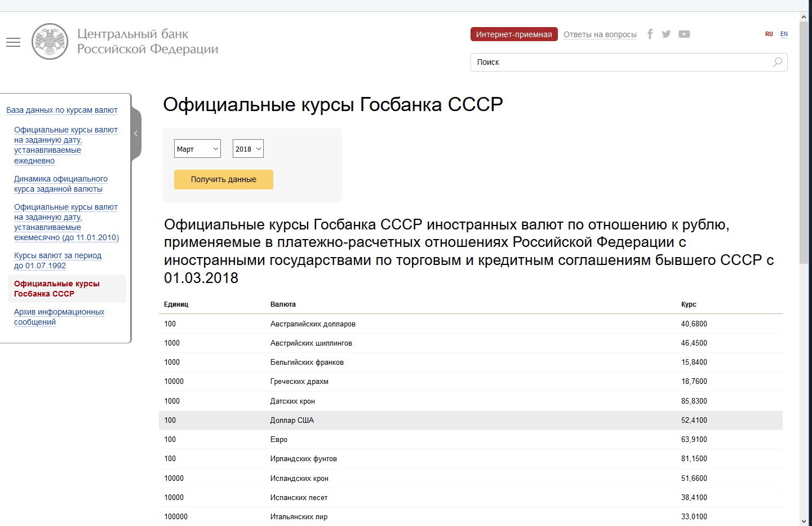Click inside the Поиск search field
The width and height of the screenshot is (812, 526).
(x=620, y=63)
